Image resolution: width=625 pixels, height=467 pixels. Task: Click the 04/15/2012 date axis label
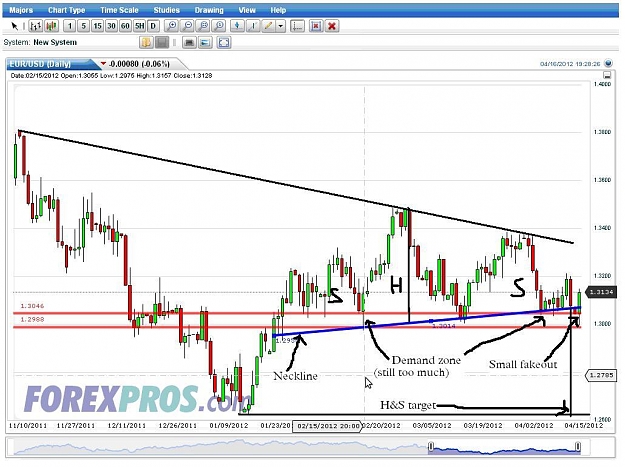[x=584, y=426]
